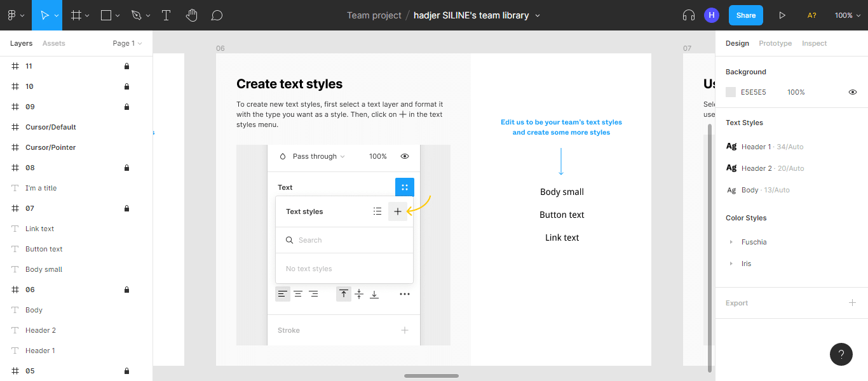Select the Pen tool

click(x=136, y=15)
